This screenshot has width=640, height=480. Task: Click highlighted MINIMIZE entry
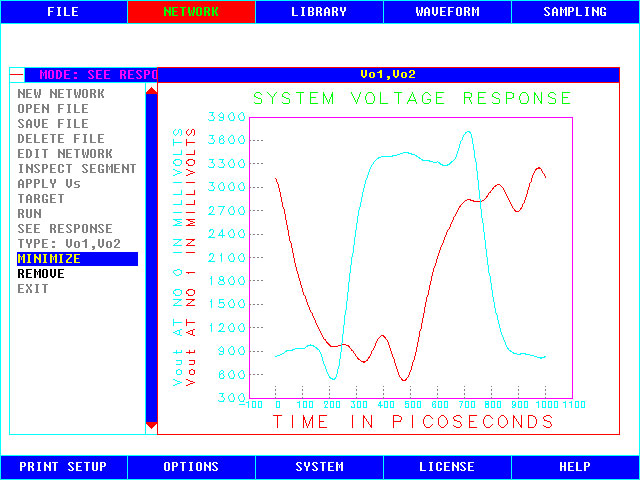pos(78,259)
